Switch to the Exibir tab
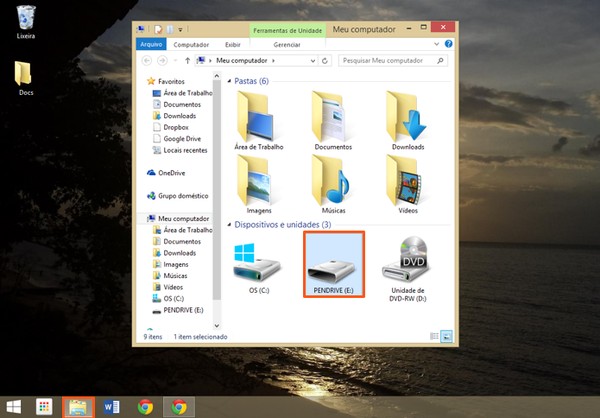 232,45
